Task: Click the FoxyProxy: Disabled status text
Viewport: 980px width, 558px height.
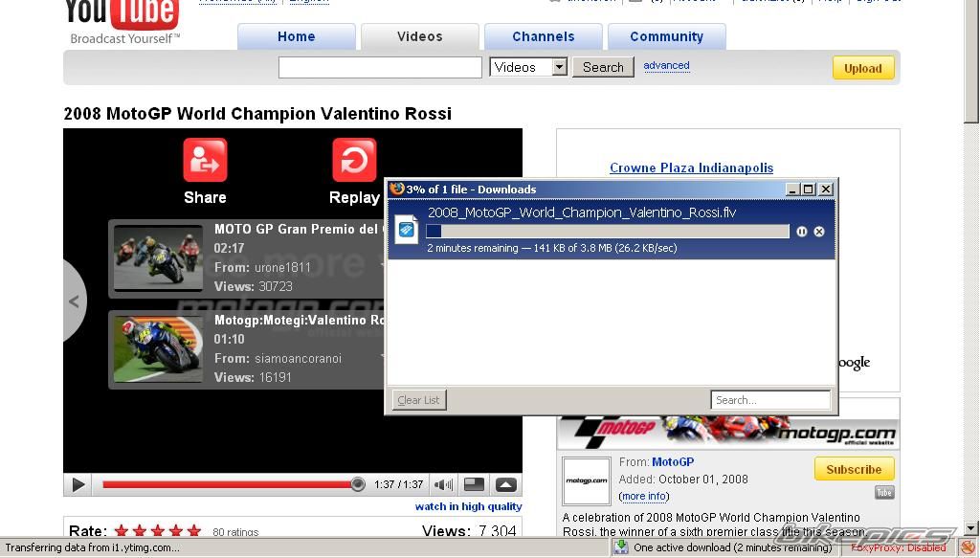Action: pos(898,548)
